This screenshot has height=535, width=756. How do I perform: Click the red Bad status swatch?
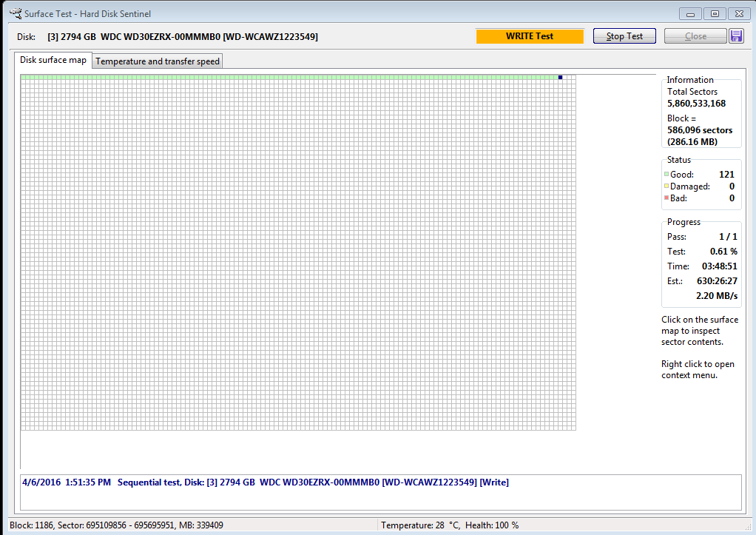coord(666,198)
